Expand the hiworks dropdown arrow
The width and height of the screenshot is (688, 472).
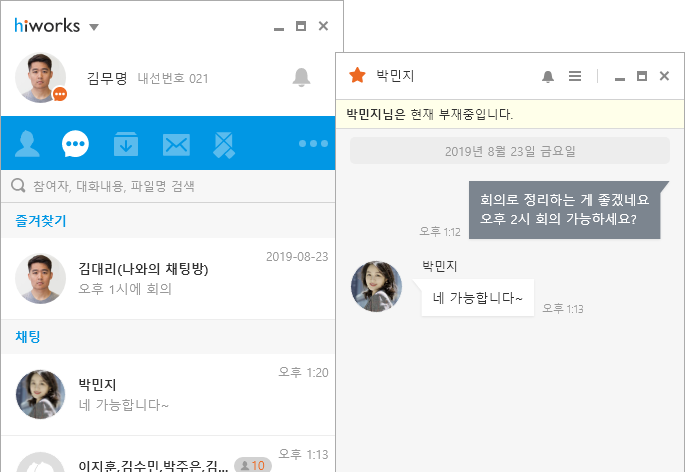(94, 27)
